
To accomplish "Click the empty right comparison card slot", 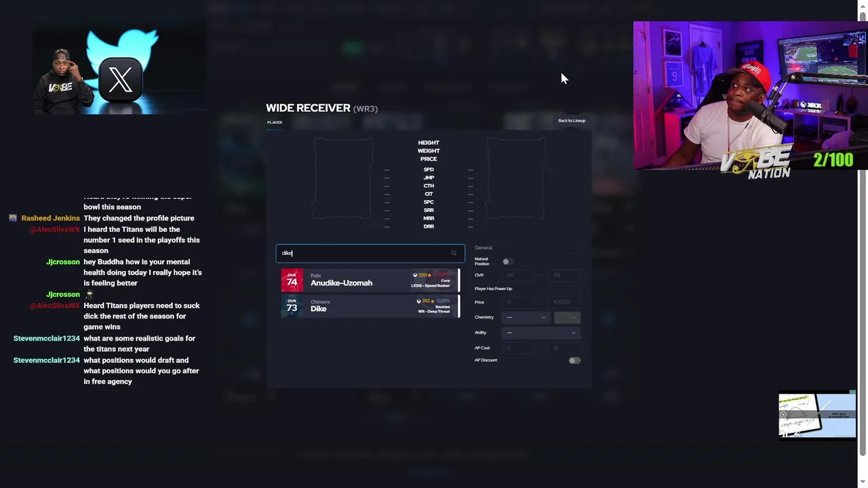I will 516,178.
